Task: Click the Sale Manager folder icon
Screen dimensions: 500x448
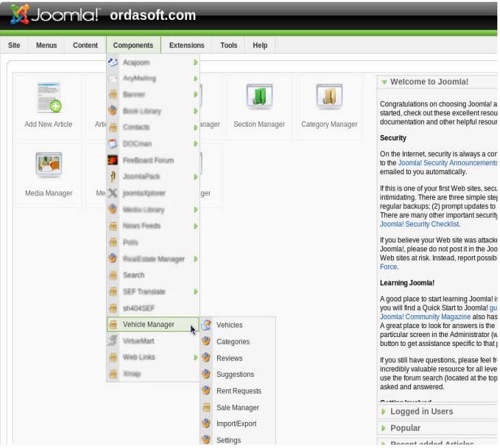Action: coord(207,407)
